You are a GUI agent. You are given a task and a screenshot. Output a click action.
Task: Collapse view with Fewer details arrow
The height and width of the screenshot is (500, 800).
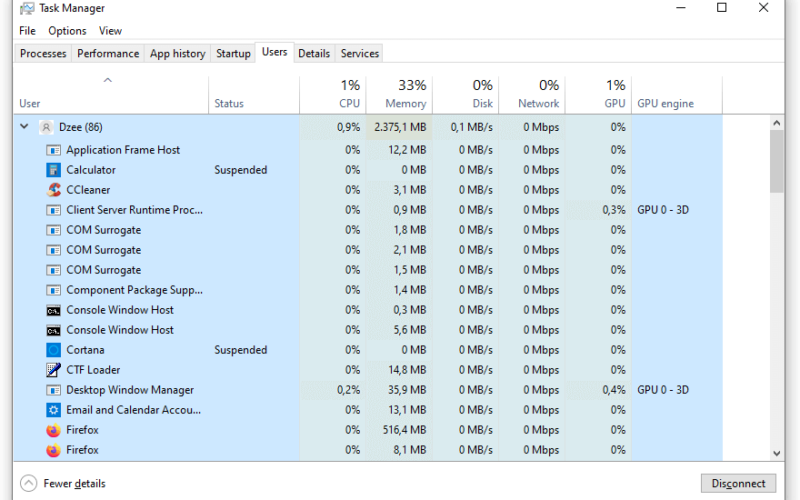pos(29,483)
